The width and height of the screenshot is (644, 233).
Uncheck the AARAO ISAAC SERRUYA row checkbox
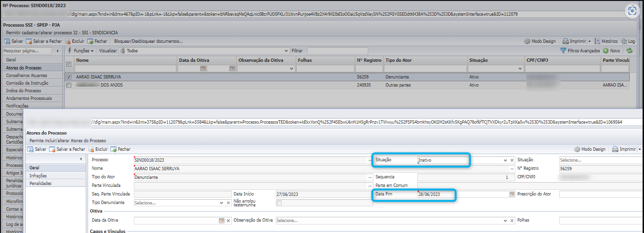coord(69,77)
